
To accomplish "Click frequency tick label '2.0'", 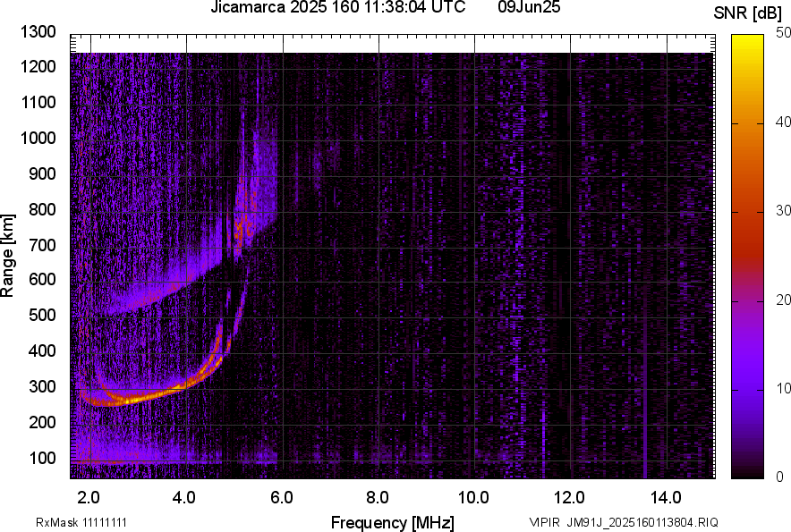I will click(x=89, y=498).
